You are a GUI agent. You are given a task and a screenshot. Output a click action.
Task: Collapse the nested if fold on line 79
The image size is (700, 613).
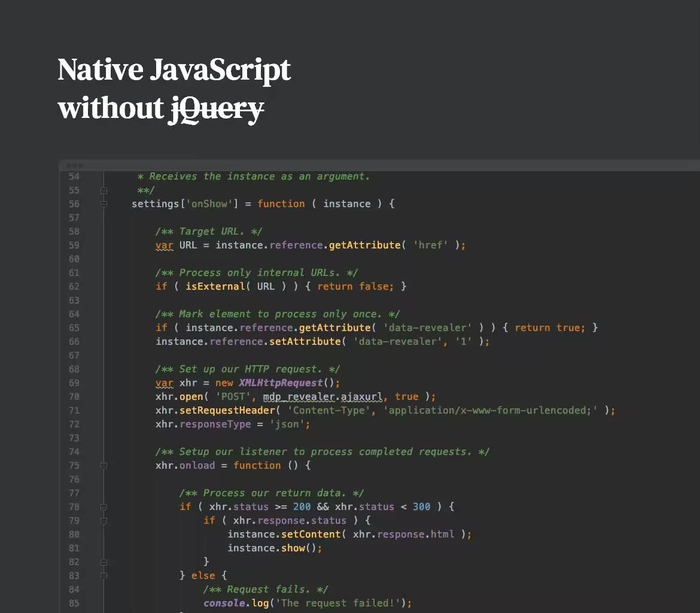click(x=104, y=521)
